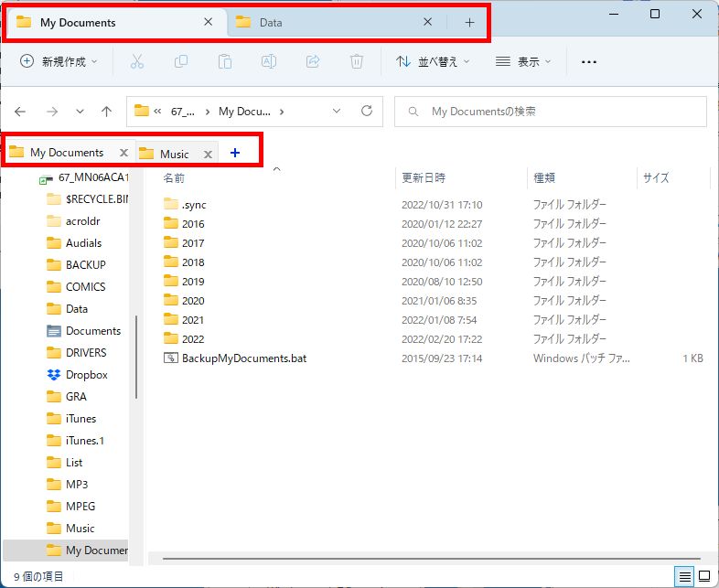Viewport: 719px width, 588px height.
Task: Select the top My Documents tab
Action: [116, 23]
